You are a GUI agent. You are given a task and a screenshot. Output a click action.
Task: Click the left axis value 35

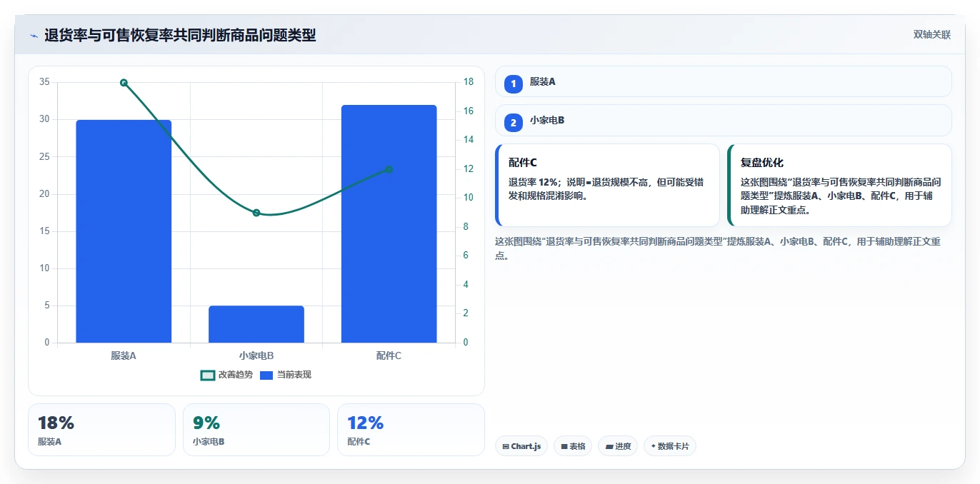pos(44,82)
